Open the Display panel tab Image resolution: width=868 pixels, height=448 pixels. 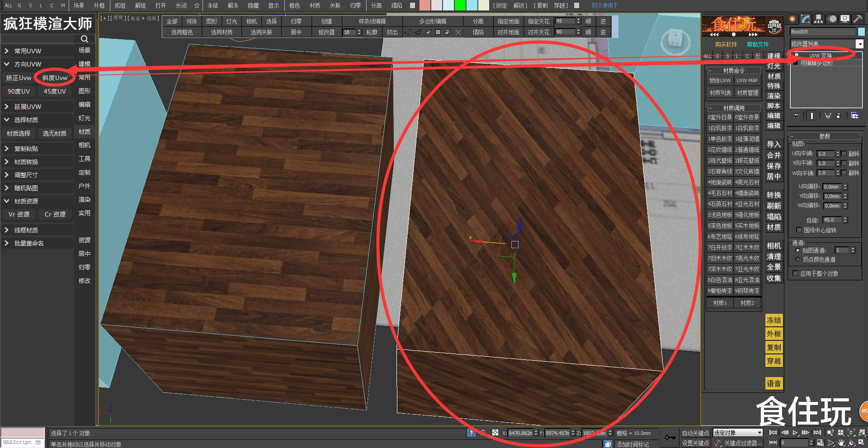coord(844,19)
